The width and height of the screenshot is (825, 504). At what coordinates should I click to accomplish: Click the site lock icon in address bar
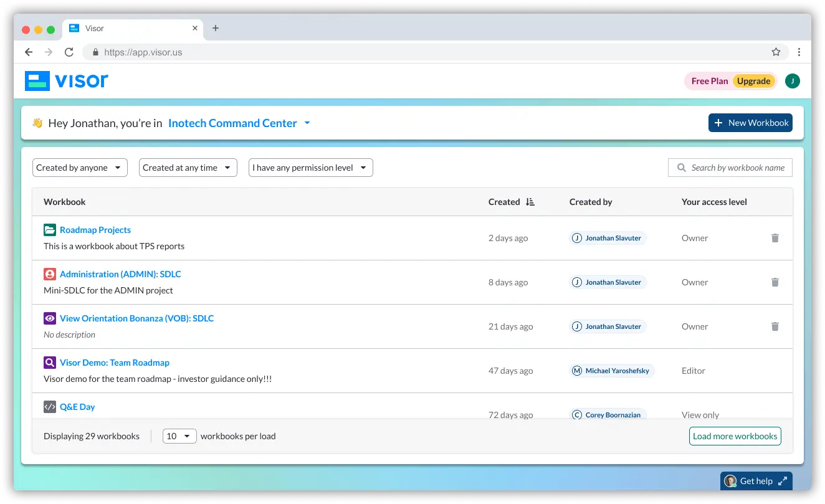[95, 52]
